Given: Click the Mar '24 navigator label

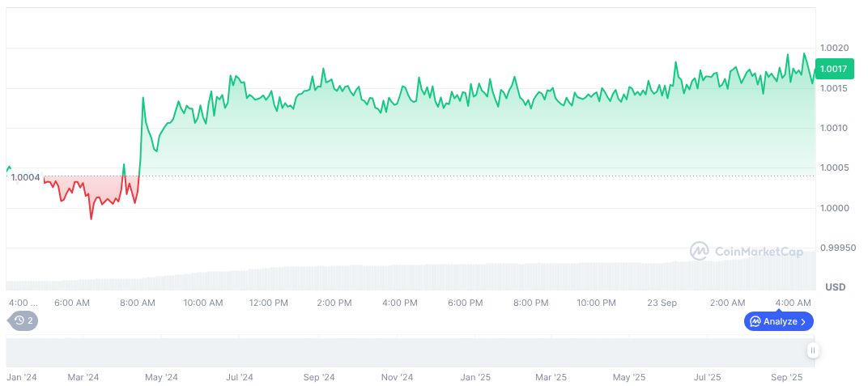Looking at the screenshot, I should [x=83, y=377].
